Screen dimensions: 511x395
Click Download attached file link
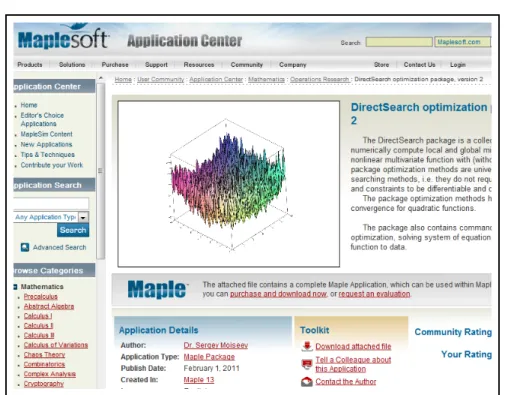point(353,347)
